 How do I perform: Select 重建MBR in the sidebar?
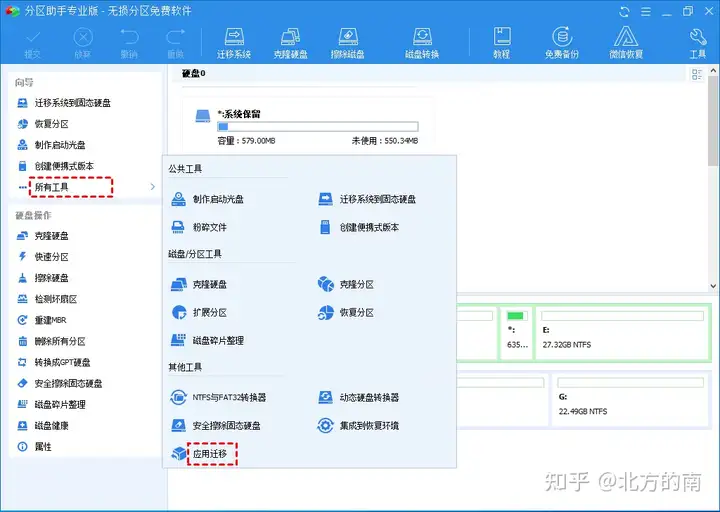click(x=42, y=320)
